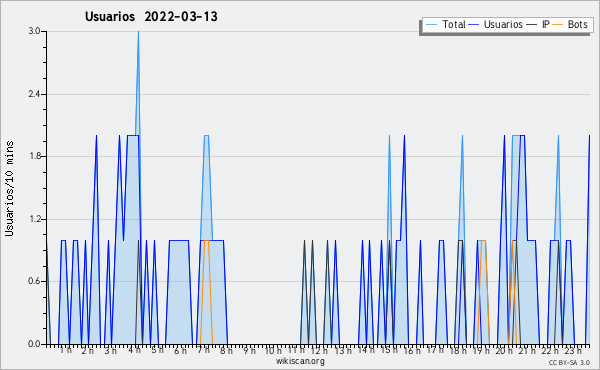
Task: Click the Total peak reaching 3.0
Action: (x=138, y=33)
